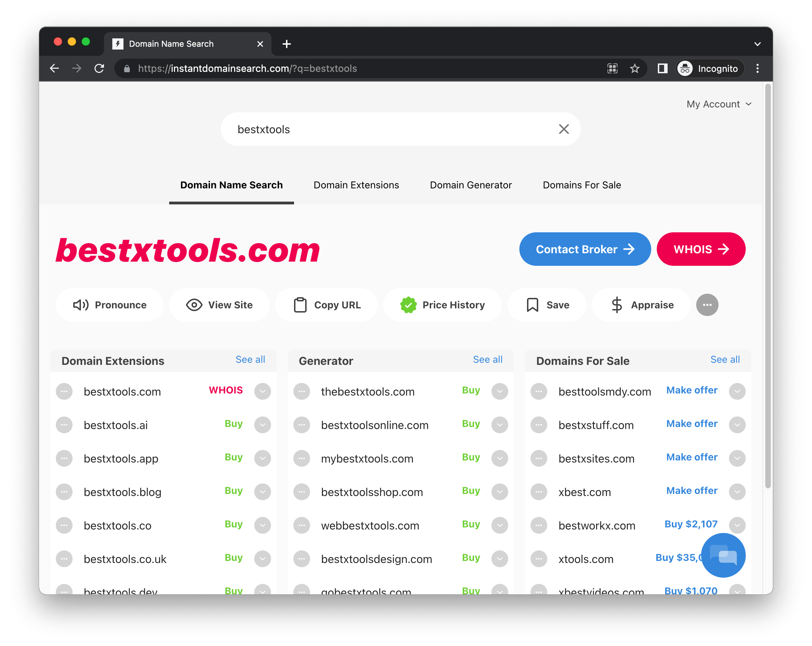Viewport: 812px width, 646px height.
Task: Open the My Account dropdown
Action: pos(719,104)
